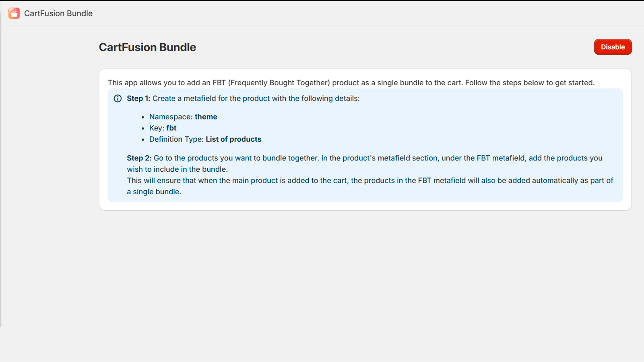Click the "Definition Type:" bullet label
This screenshot has height=362, width=644.
point(176,139)
